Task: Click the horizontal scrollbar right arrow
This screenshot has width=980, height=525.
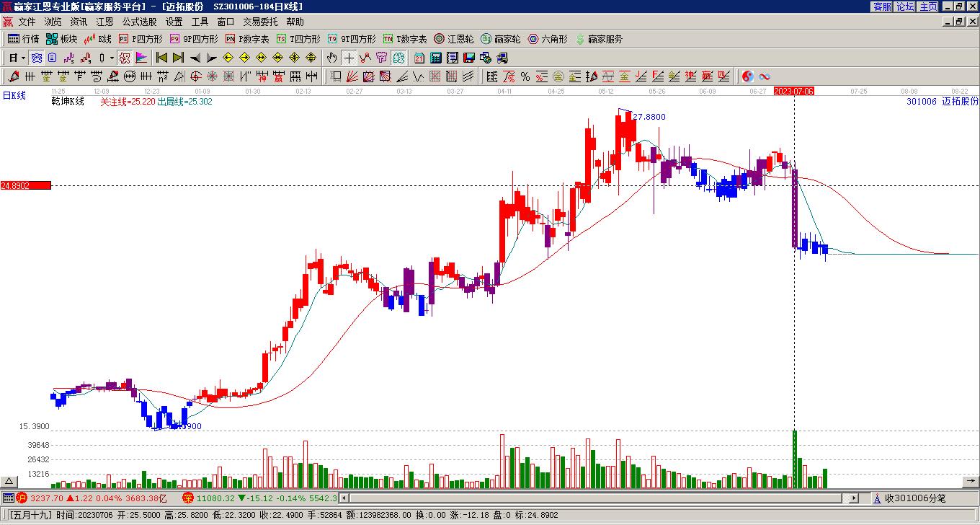Action: [x=854, y=498]
